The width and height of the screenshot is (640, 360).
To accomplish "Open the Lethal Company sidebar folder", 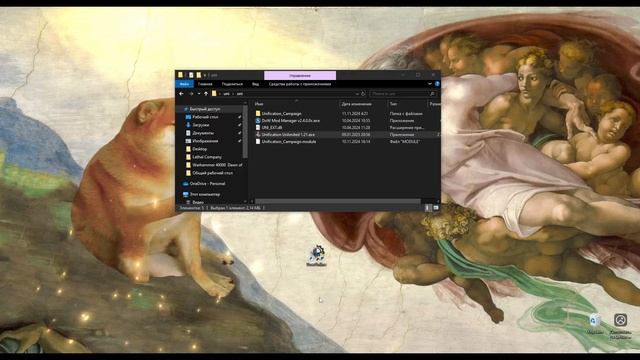I will click(x=207, y=157).
